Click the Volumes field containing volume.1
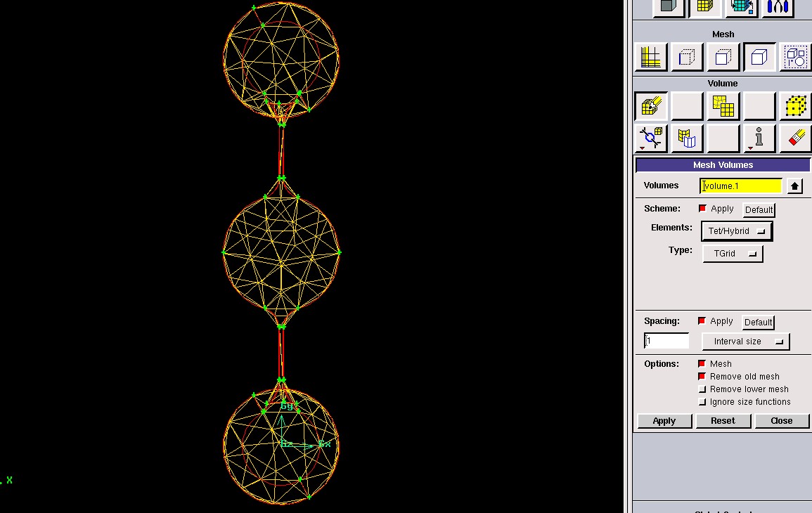 coord(740,186)
